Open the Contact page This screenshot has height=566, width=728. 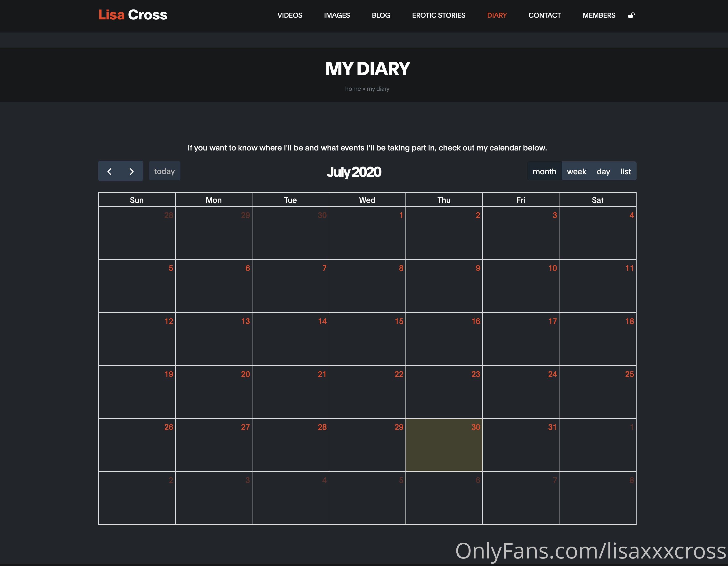click(x=545, y=15)
